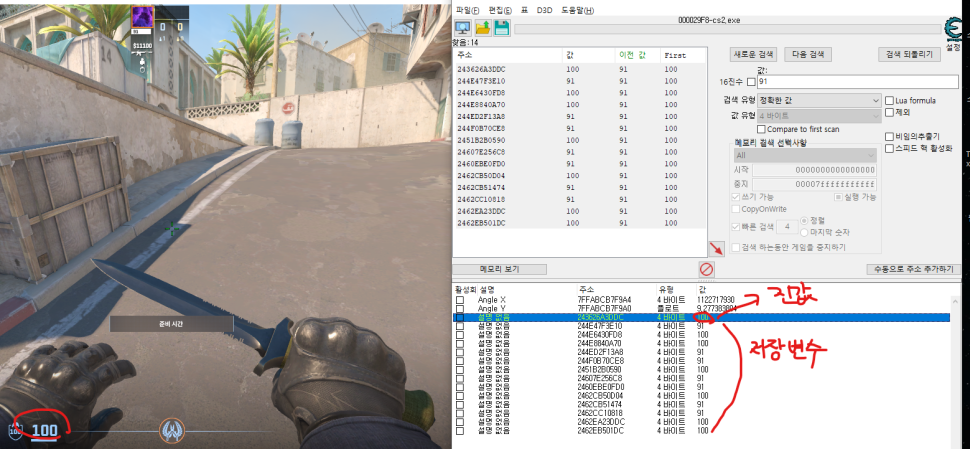Select the 정렬 radio button
Screen dimensions: 970x449
pyautogui.click(x=804, y=220)
